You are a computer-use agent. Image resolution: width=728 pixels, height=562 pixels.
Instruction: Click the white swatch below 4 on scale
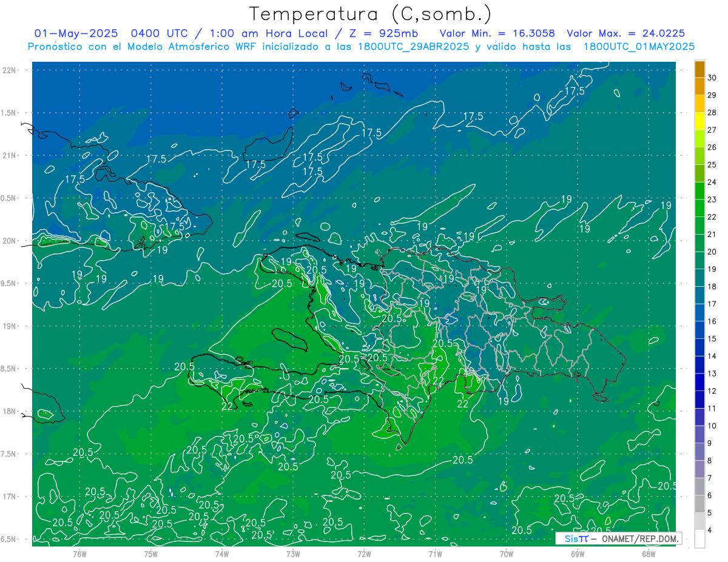699,539
